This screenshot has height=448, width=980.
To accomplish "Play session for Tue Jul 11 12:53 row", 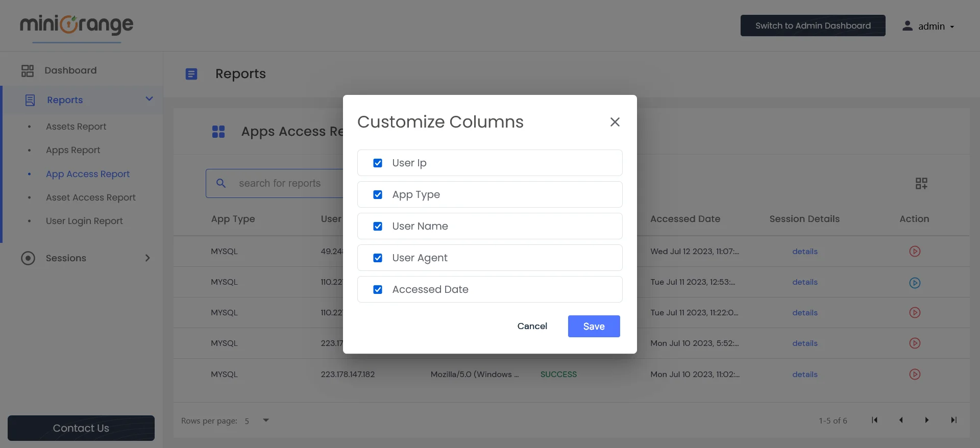I will [915, 283].
